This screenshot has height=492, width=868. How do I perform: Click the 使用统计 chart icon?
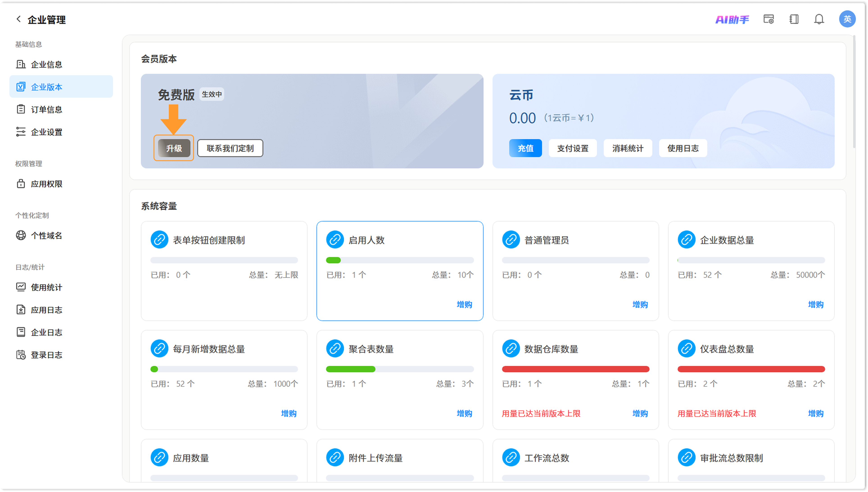pos(21,287)
